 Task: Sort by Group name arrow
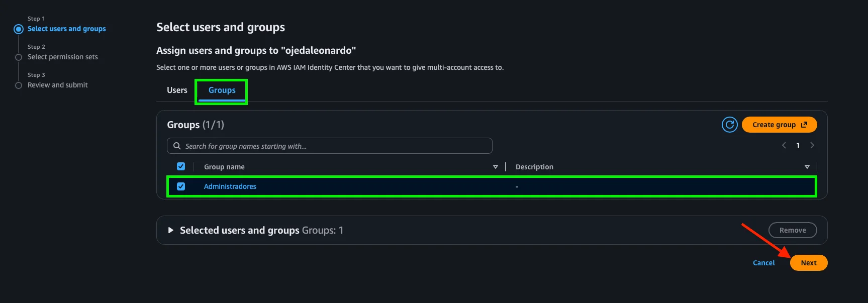pyautogui.click(x=496, y=167)
